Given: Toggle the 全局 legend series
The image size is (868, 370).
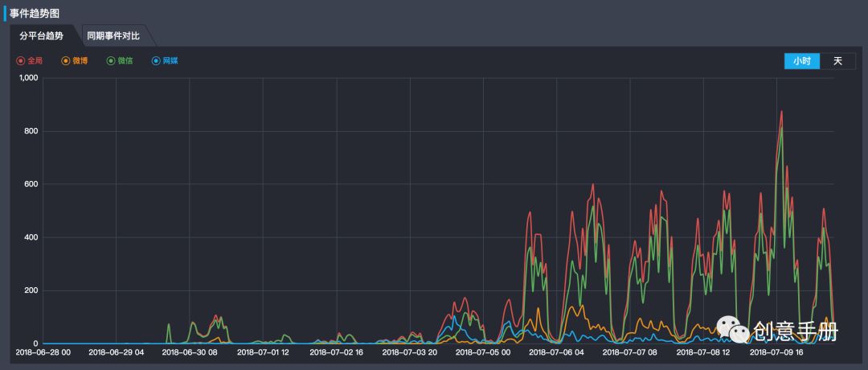Looking at the screenshot, I should 30,61.
